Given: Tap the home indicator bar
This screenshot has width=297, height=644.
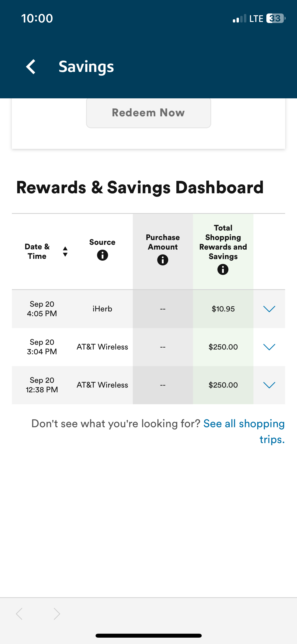Looking at the screenshot, I should (148, 636).
